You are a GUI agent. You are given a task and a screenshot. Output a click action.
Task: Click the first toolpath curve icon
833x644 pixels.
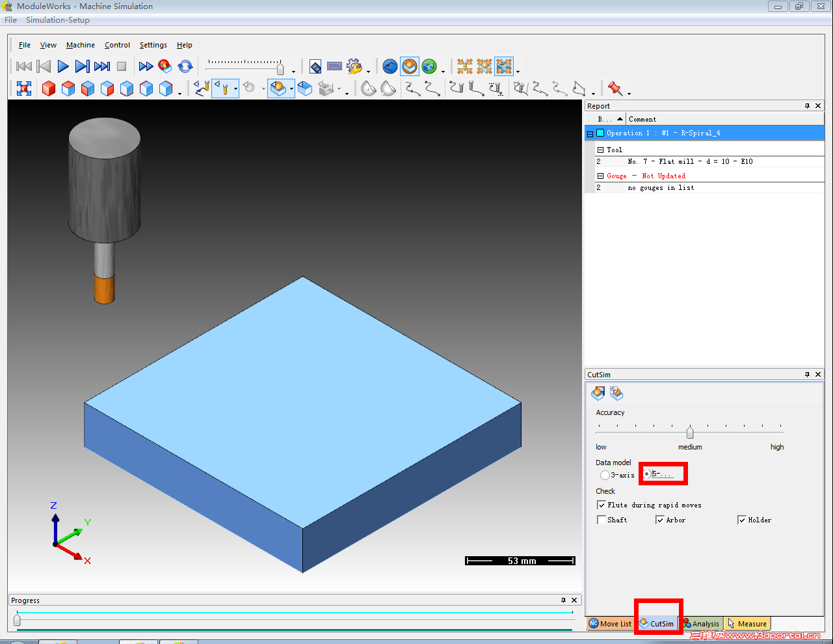point(412,88)
